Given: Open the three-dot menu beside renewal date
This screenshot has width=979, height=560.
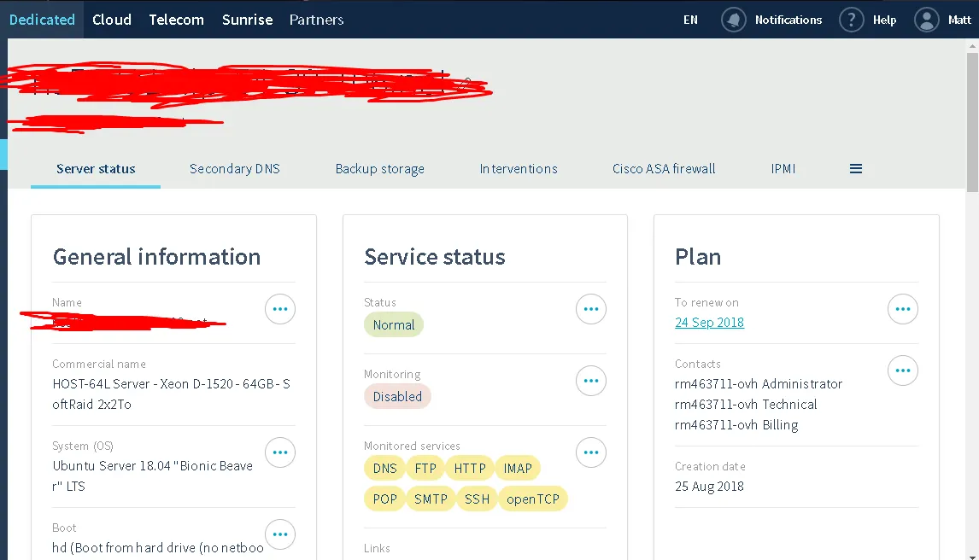Looking at the screenshot, I should pos(903,309).
